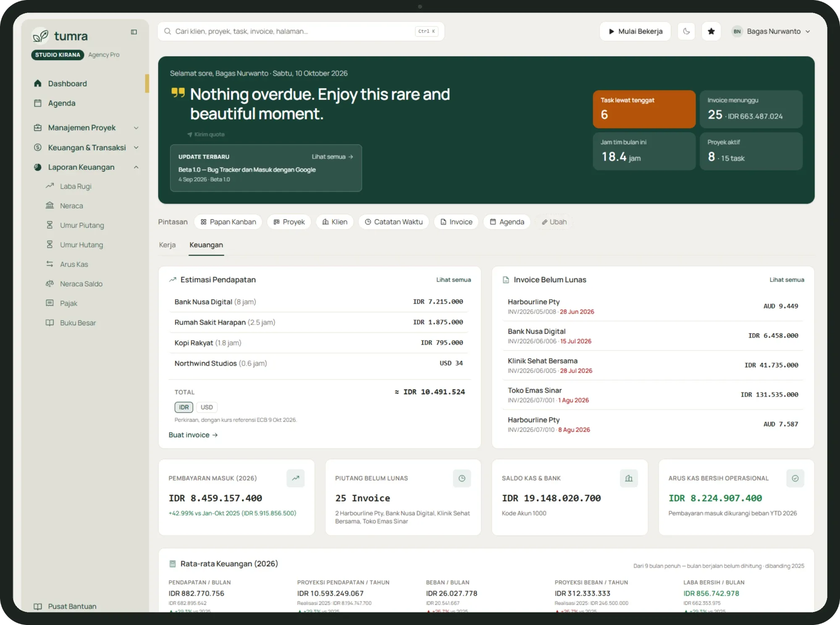
Task: Focus the search input field
Action: point(301,31)
